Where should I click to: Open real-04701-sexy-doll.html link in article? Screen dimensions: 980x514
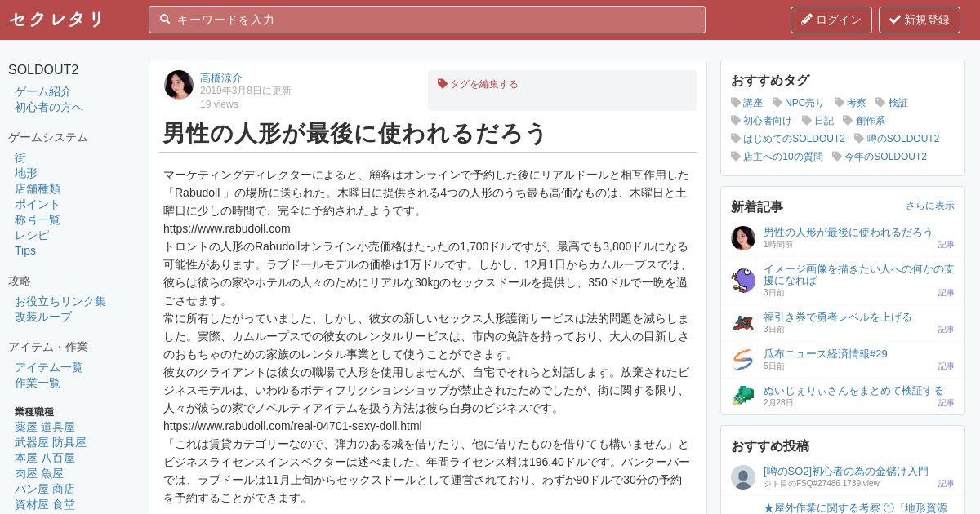(292, 426)
